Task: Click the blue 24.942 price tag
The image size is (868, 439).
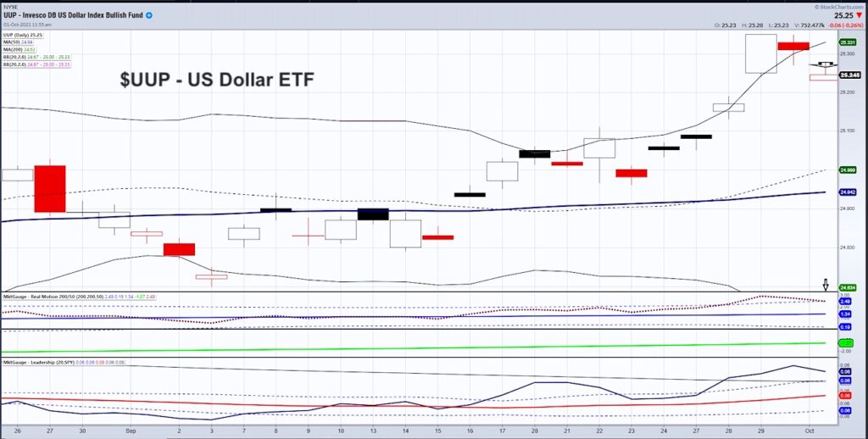Action: (848, 192)
